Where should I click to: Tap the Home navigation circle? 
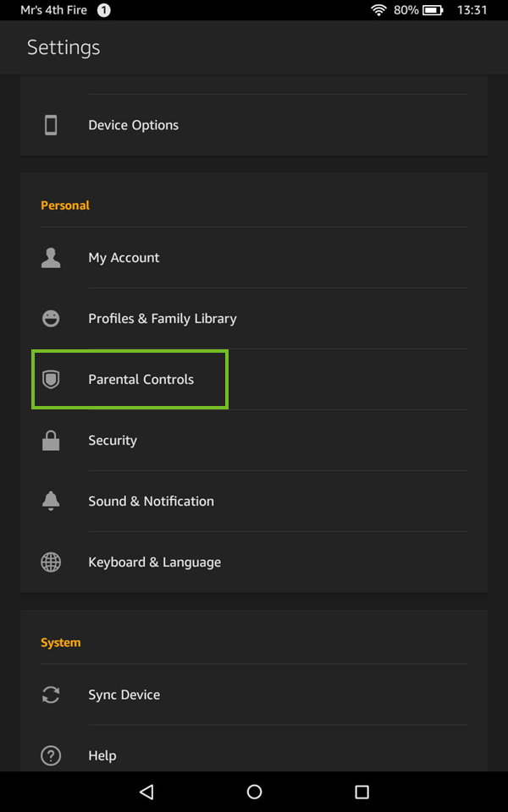(x=254, y=792)
